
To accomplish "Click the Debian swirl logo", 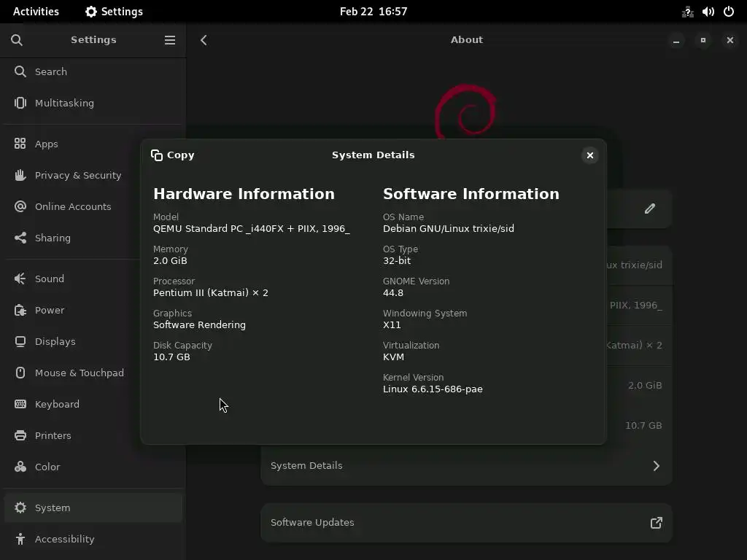I will coord(465,112).
